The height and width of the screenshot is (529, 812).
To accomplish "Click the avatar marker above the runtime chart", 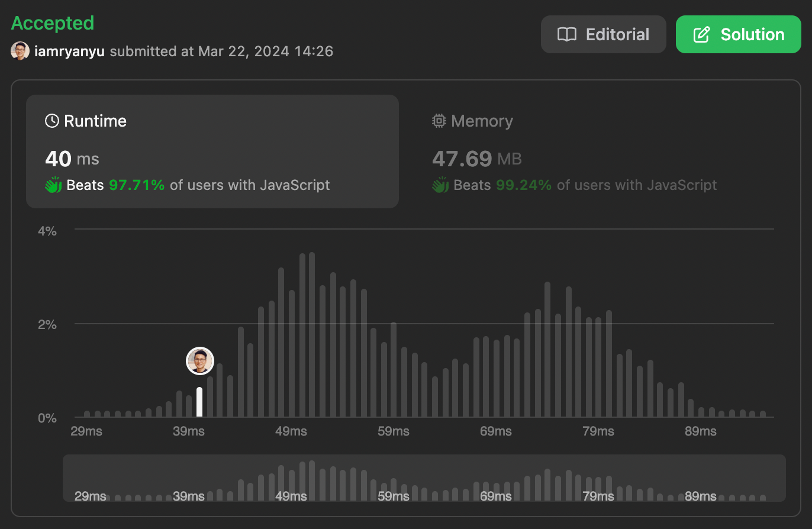I will click(199, 361).
